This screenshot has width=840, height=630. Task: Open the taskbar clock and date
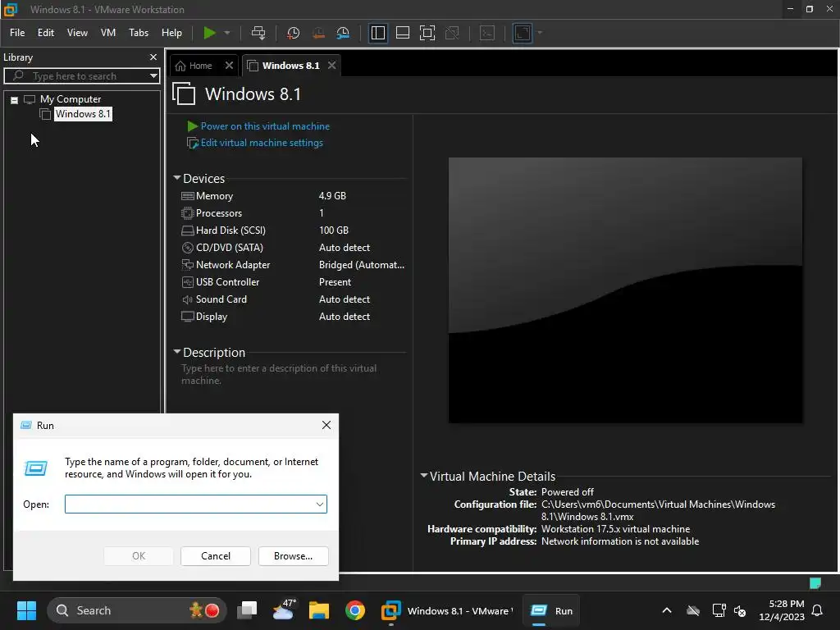(x=781, y=610)
